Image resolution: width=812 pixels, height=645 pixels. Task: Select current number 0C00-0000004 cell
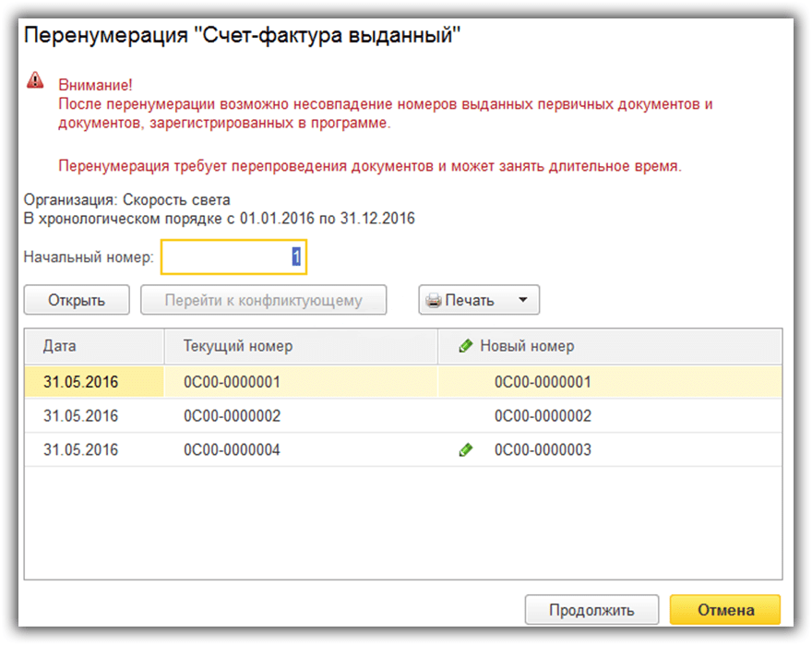click(x=232, y=450)
